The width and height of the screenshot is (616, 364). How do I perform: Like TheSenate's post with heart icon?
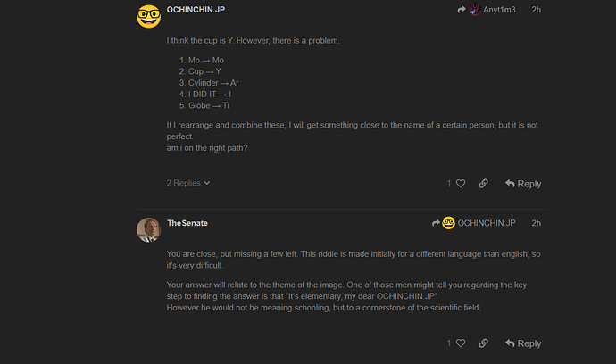tap(461, 343)
